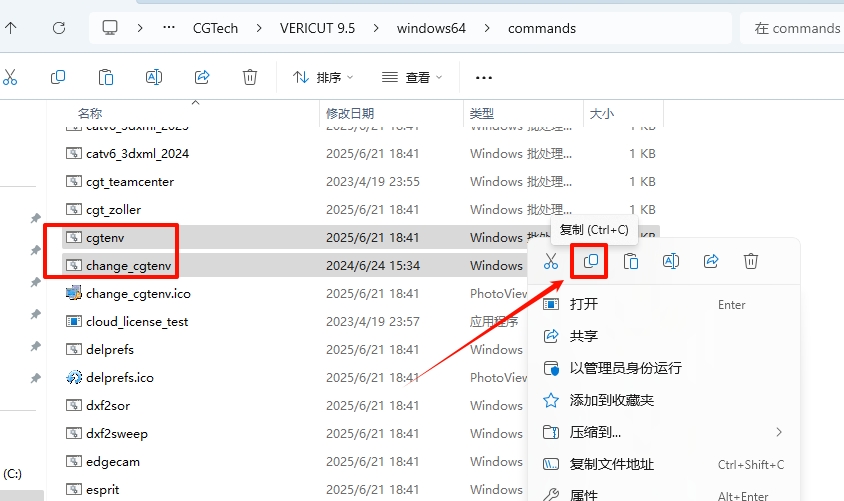Expand the chevron after CGTech breadcrumb
Screen dimensions: 844x501
(259, 28)
